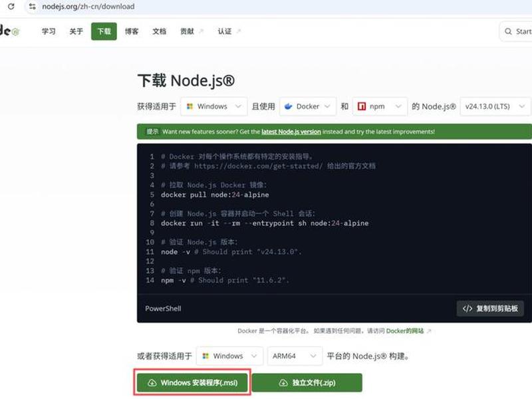The image size is (532, 399).
Task: Expand the v24.13.0 (LTS) version dropdown
Action: click(495, 106)
